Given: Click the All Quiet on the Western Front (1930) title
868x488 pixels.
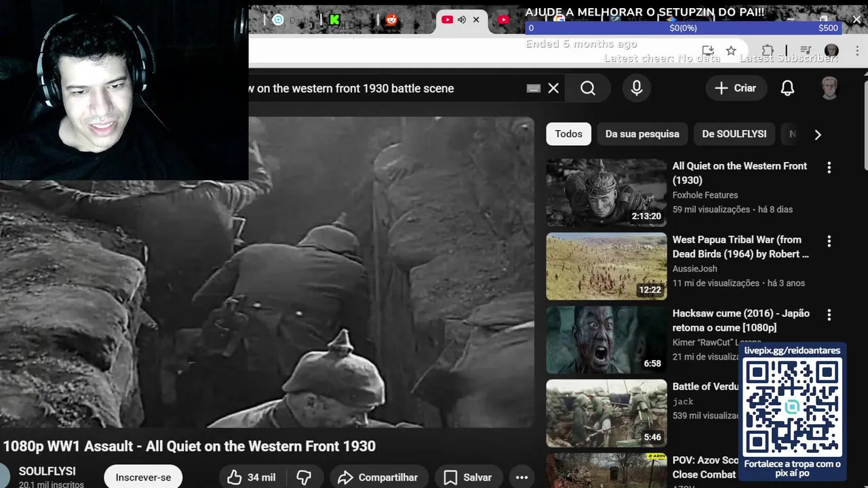Looking at the screenshot, I should 739,173.
